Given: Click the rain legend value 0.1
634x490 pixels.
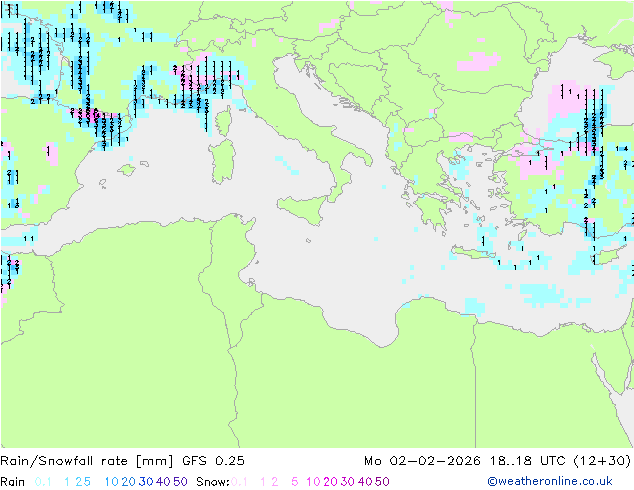Looking at the screenshot, I should [43, 482].
